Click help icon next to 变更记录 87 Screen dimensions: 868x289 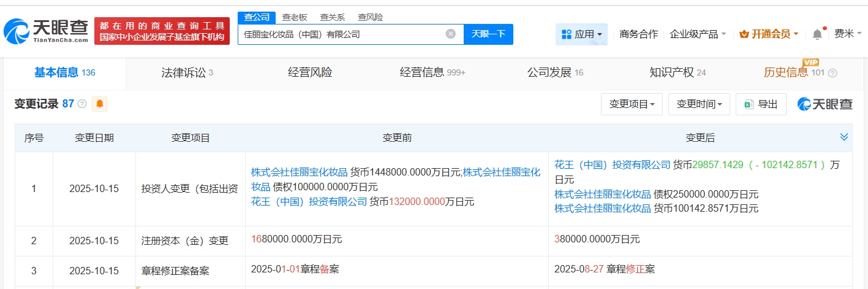[82, 104]
